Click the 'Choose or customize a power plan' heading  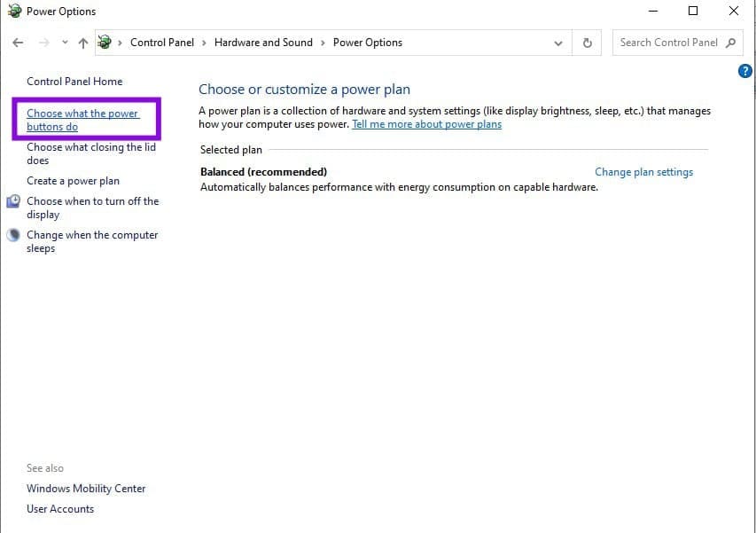[304, 90]
